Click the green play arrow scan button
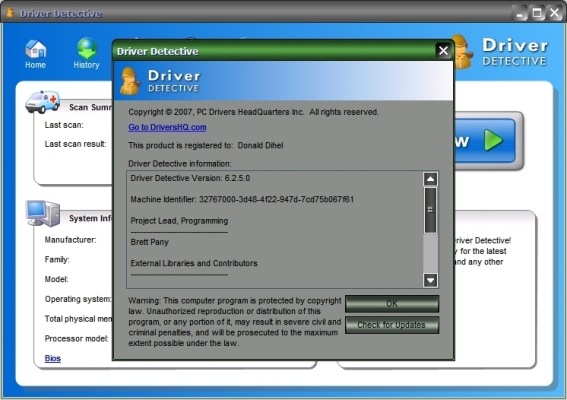The width and height of the screenshot is (567, 400). point(493,140)
